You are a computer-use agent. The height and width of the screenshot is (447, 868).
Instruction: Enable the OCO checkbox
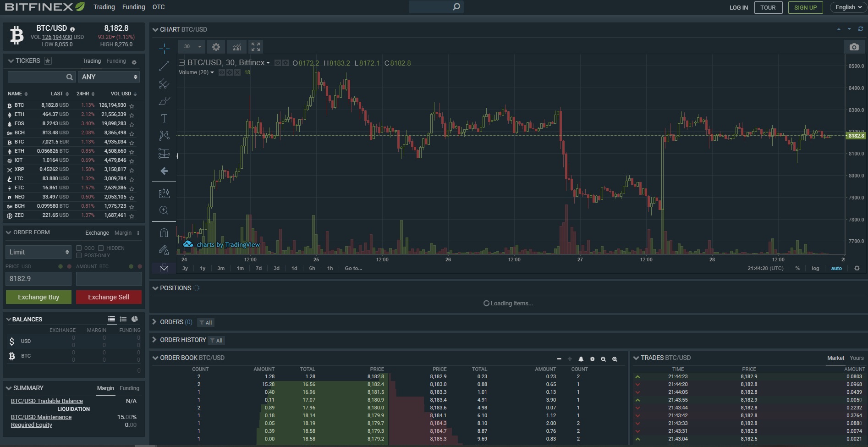(x=79, y=248)
